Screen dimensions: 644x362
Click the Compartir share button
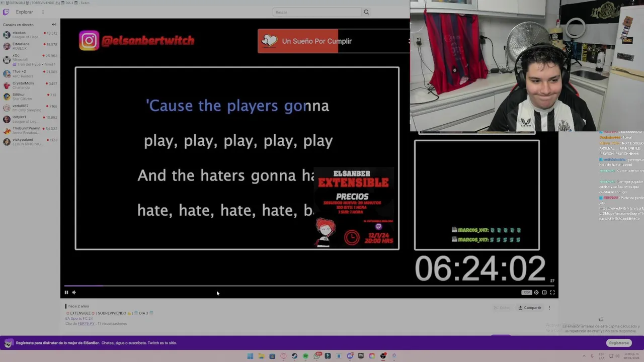tap(530, 308)
